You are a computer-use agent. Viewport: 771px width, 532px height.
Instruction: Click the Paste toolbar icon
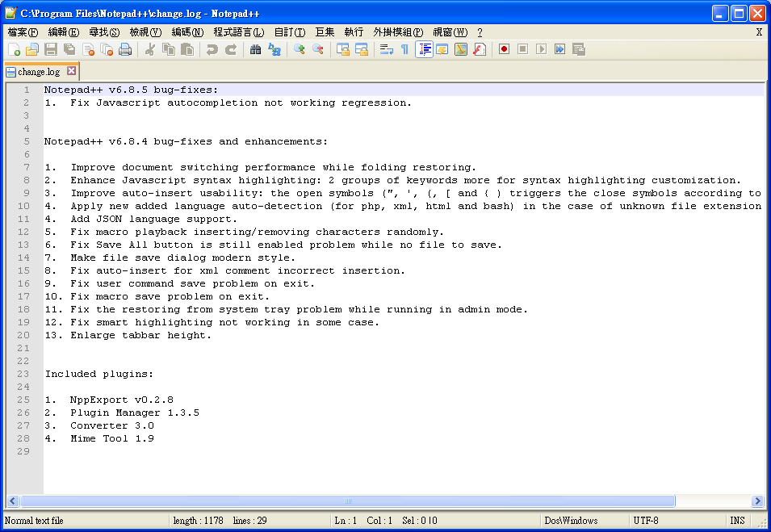click(x=187, y=50)
